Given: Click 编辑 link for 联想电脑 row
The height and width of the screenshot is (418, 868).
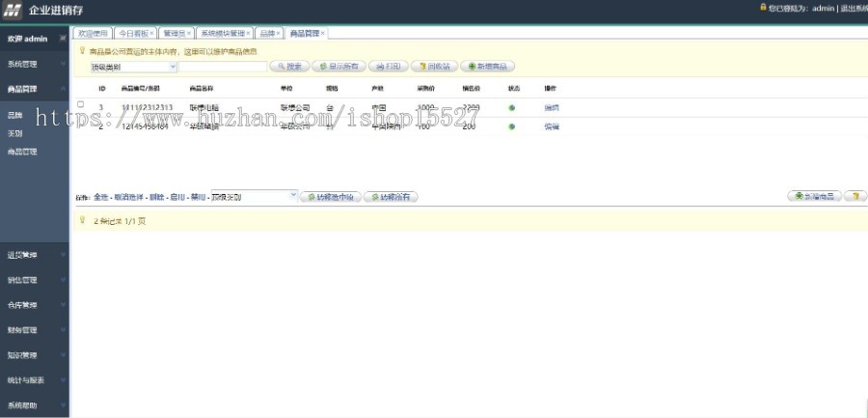Looking at the screenshot, I should (551, 107).
